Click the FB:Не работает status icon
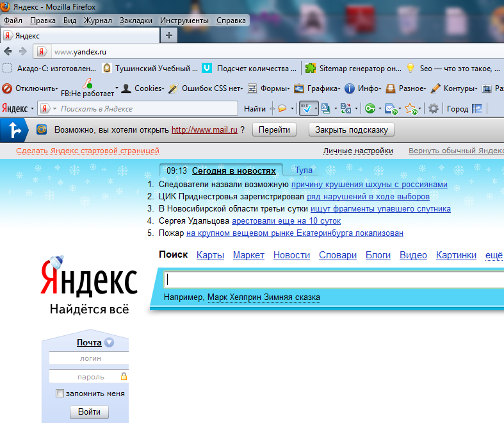 [x=87, y=83]
